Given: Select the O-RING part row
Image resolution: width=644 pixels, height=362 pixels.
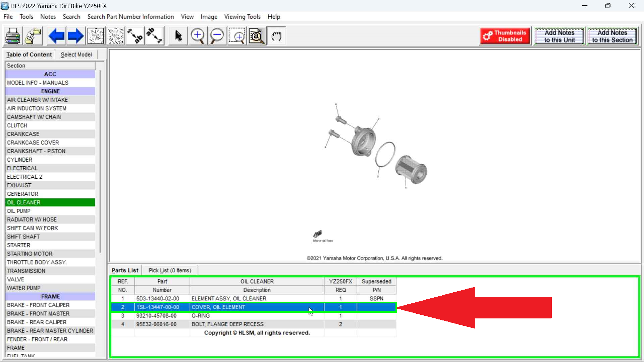Looking at the screenshot, I should point(201,316).
